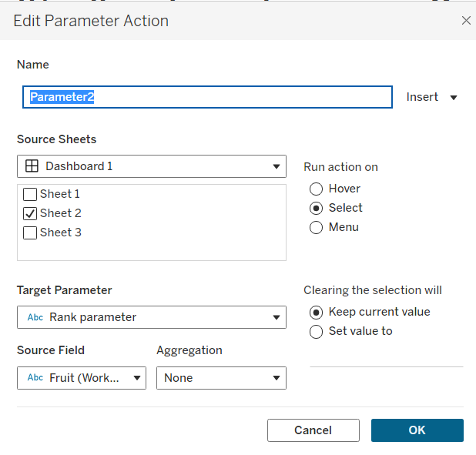The width and height of the screenshot is (476, 455).
Task: Select the Hover radio button
Action: point(316,189)
